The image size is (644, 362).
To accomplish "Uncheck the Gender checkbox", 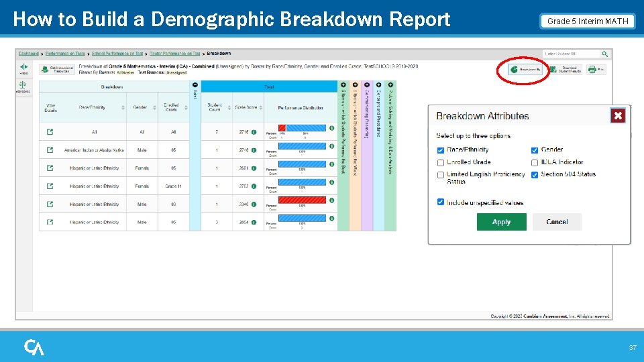I will (x=535, y=150).
